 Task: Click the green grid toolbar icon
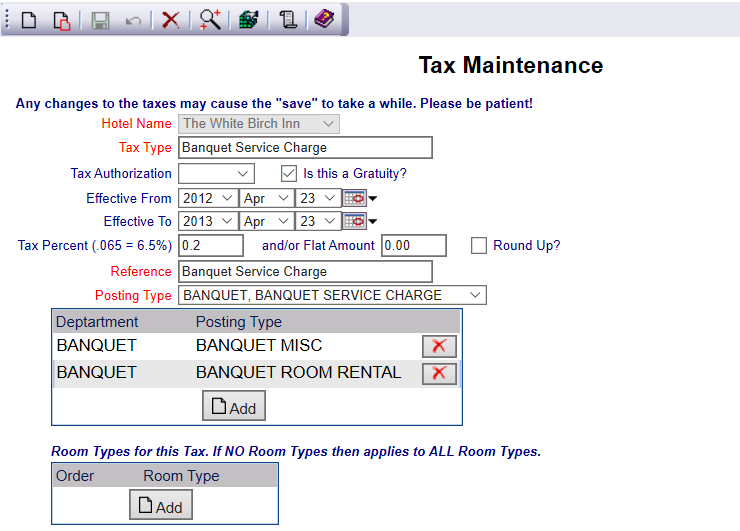pyautogui.click(x=248, y=20)
